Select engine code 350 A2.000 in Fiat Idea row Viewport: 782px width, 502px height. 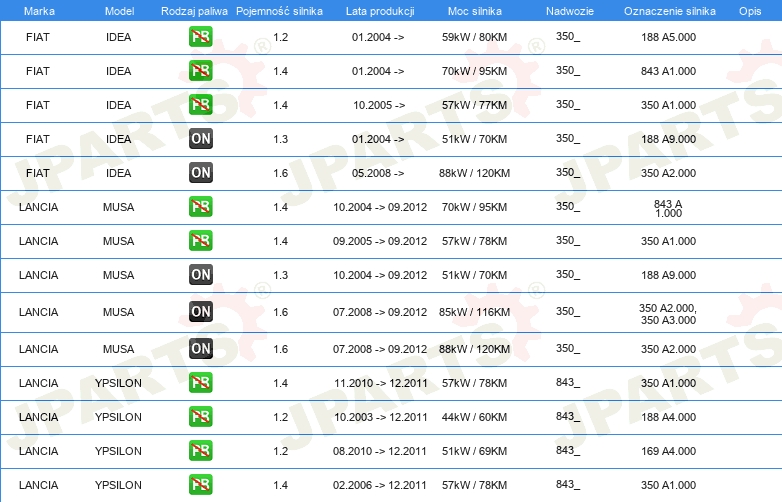668,173
